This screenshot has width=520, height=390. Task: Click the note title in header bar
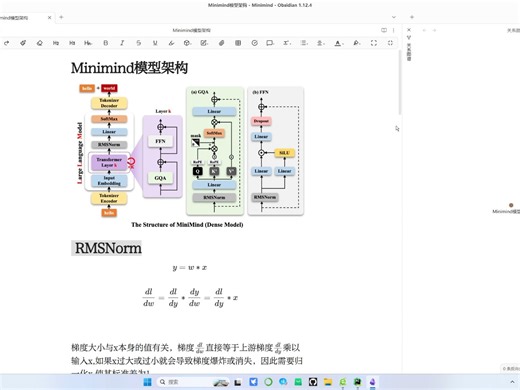click(191, 30)
